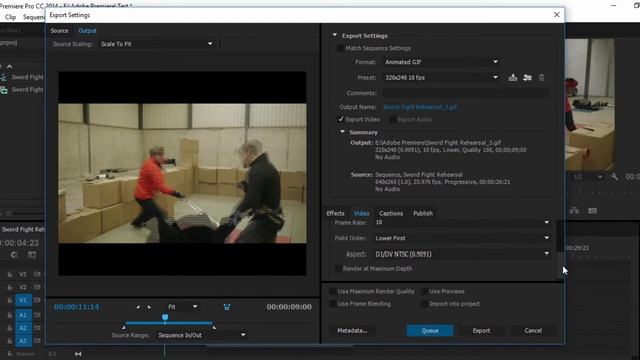640x360 pixels.
Task: Open the Format dropdown showing Animated GIF
Action: 441,62
